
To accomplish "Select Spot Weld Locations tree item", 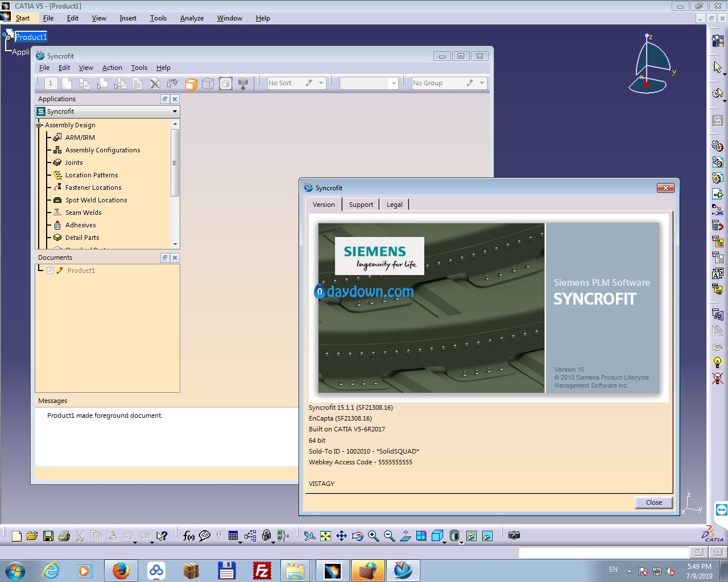I will pyautogui.click(x=96, y=200).
